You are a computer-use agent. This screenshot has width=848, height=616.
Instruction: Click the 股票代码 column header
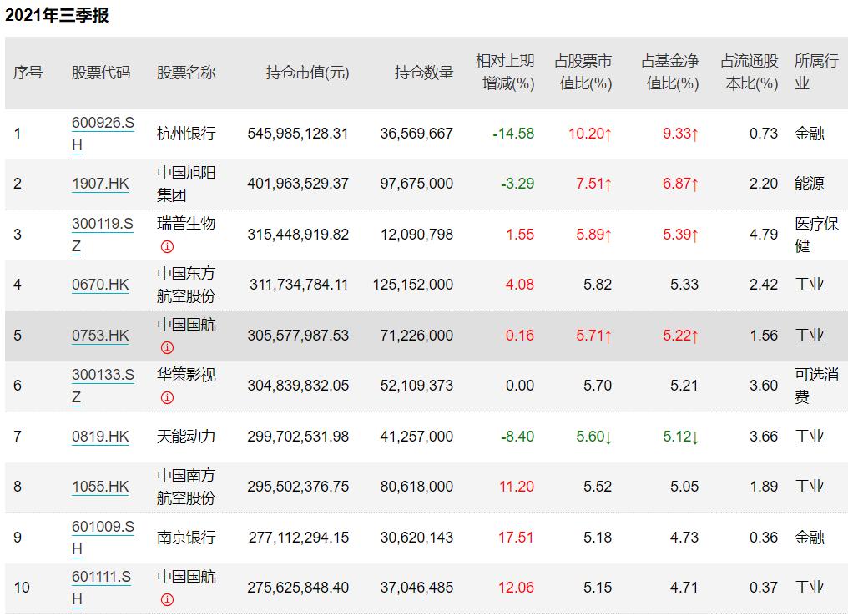tap(101, 73)
